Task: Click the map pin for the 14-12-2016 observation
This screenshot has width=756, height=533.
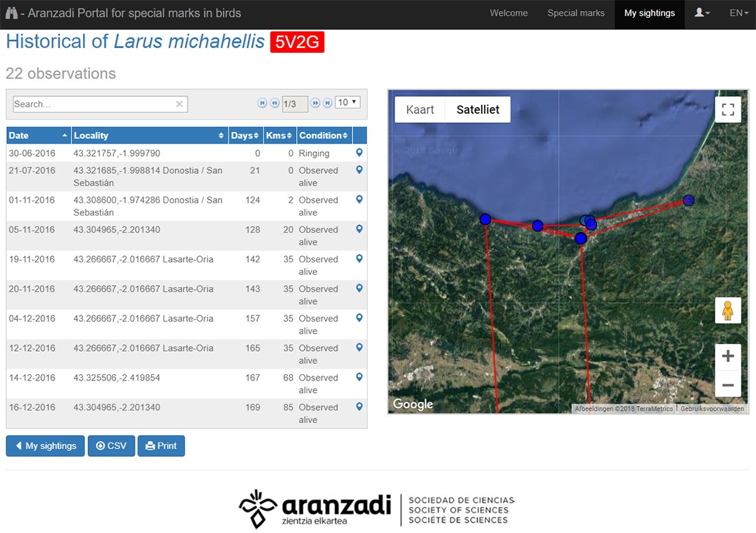Action: [359, 377]
